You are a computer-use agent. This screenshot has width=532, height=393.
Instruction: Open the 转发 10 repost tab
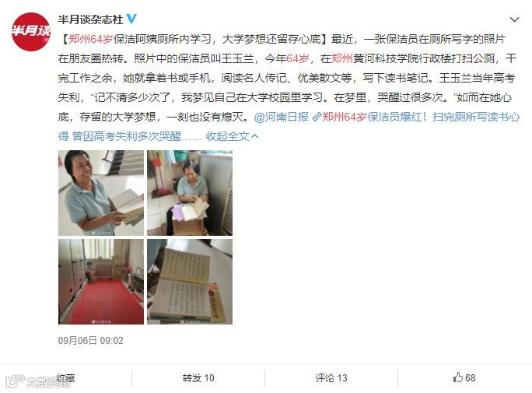[198, 377]
